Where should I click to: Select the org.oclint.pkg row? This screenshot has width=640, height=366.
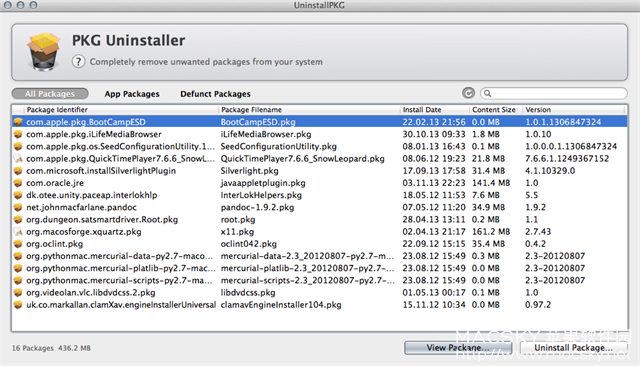pyautogui.click(x=320, y=244)
